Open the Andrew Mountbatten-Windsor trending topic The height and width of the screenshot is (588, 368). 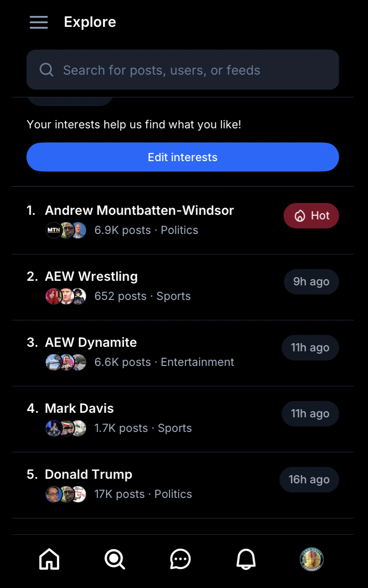point(139,211)
